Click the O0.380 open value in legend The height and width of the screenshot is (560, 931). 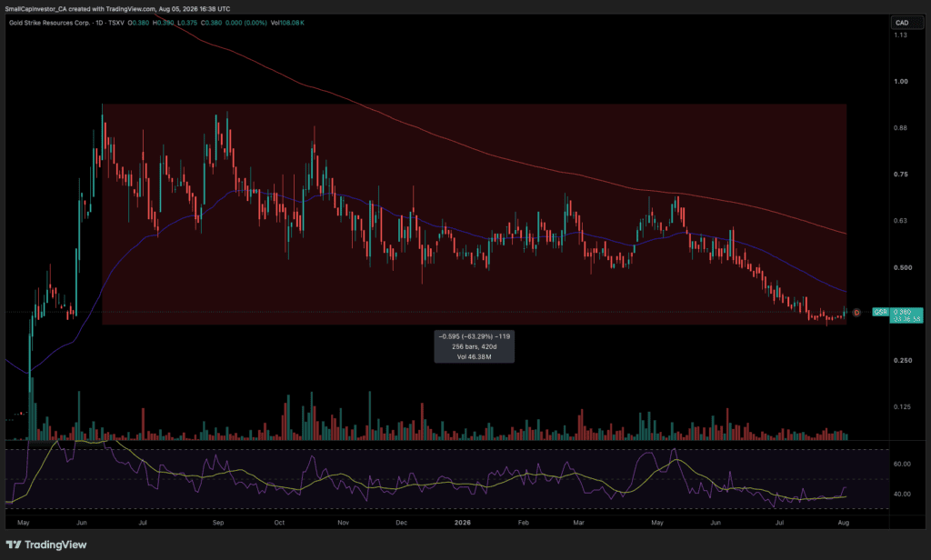coord(139,23)
